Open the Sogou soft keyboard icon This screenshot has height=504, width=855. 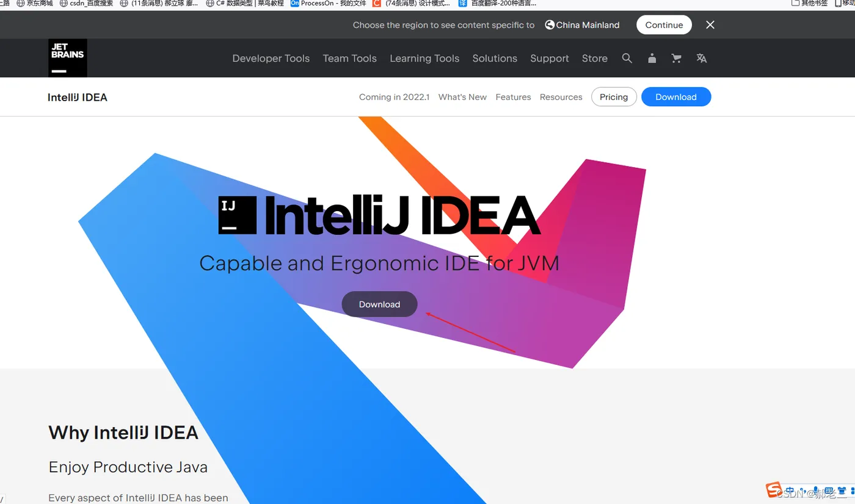tap(828, 491)
